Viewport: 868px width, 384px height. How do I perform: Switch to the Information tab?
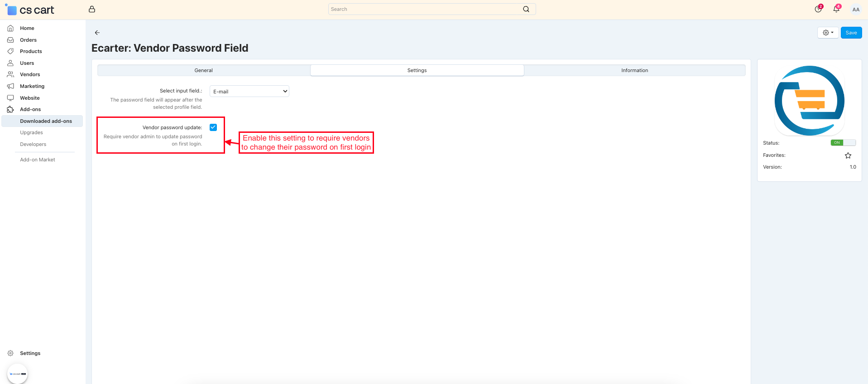(x=634, y=70)
